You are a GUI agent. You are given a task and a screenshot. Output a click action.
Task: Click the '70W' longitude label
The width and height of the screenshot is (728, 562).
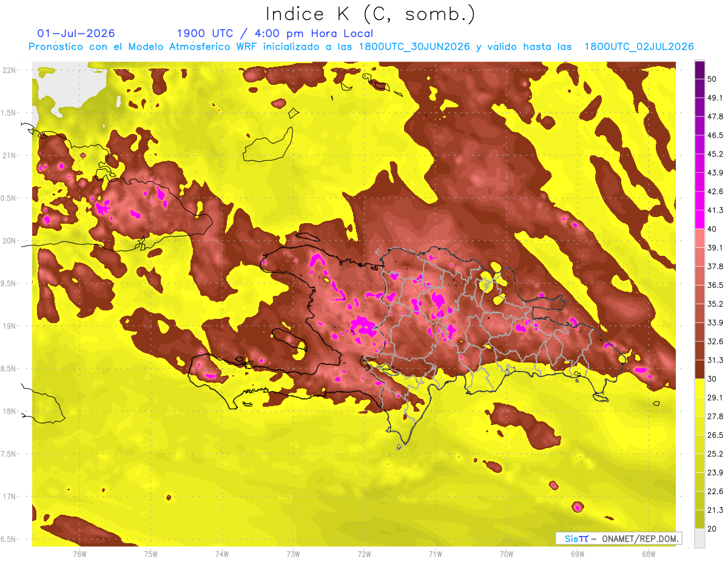(x=507, y=554)
